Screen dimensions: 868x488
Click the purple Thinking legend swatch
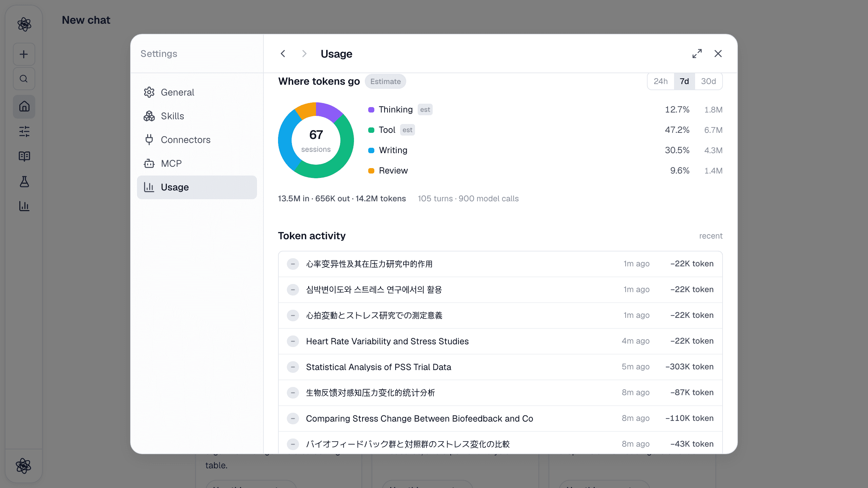[371, 110]
